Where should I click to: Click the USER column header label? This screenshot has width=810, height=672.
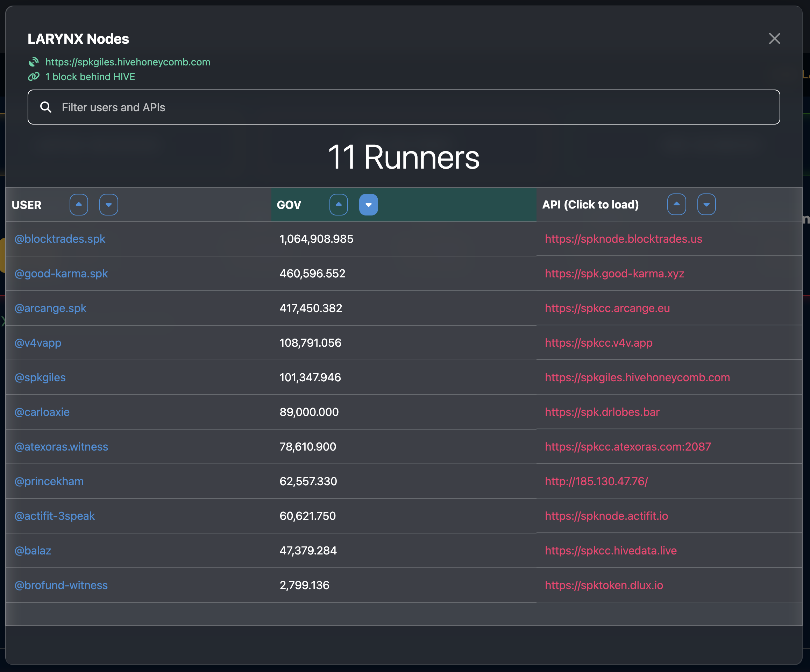(x=26, y=205)
